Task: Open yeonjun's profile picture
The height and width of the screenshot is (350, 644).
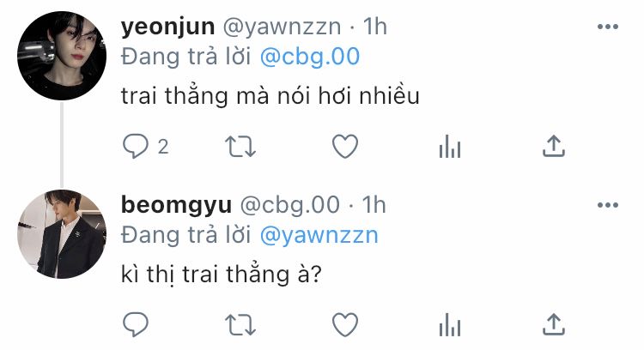Action: 62,56
